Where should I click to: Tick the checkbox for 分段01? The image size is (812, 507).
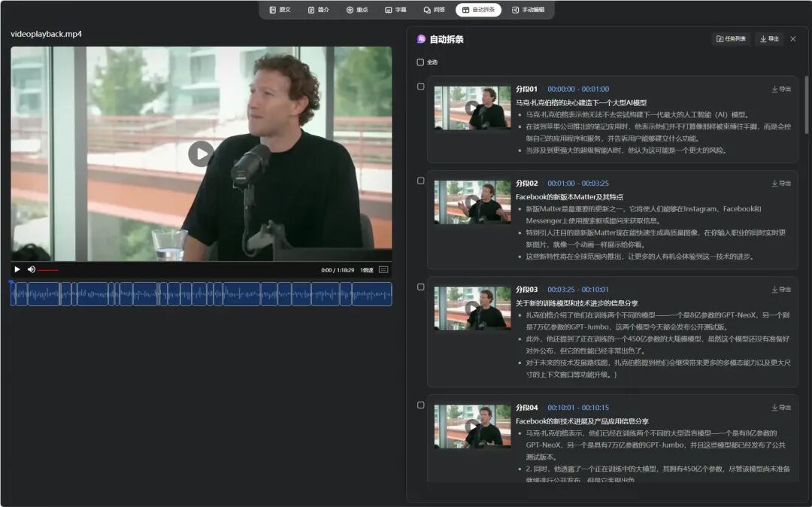(x=421, y=87)
